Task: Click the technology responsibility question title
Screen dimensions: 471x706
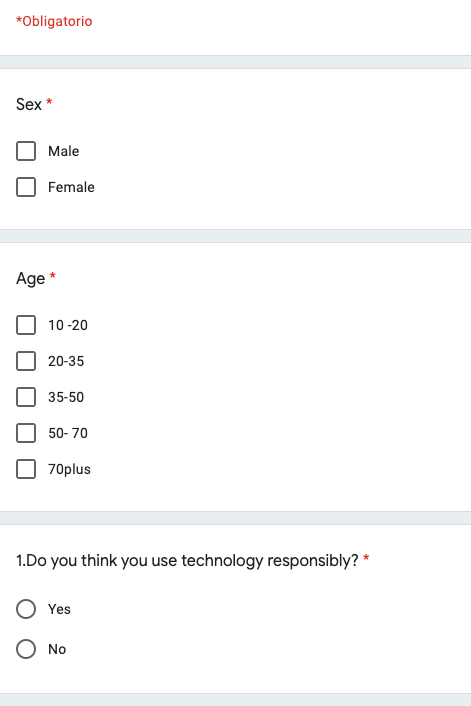Action: click(187, 561)
